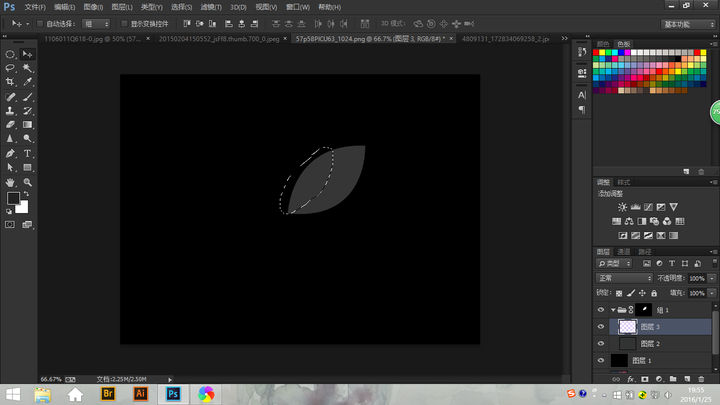Toggle auto-select checkbox
The image size is (720, 405).
click(x=39, y=23)
